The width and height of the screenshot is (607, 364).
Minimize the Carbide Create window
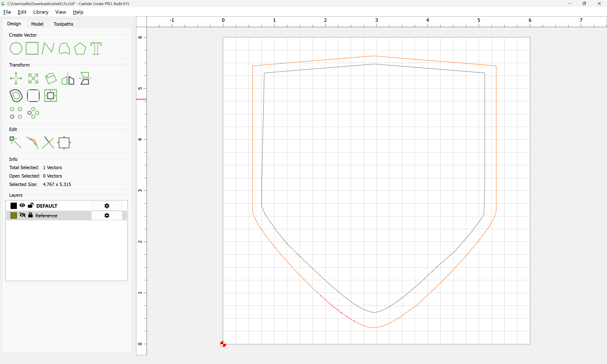tap(570, 3)
